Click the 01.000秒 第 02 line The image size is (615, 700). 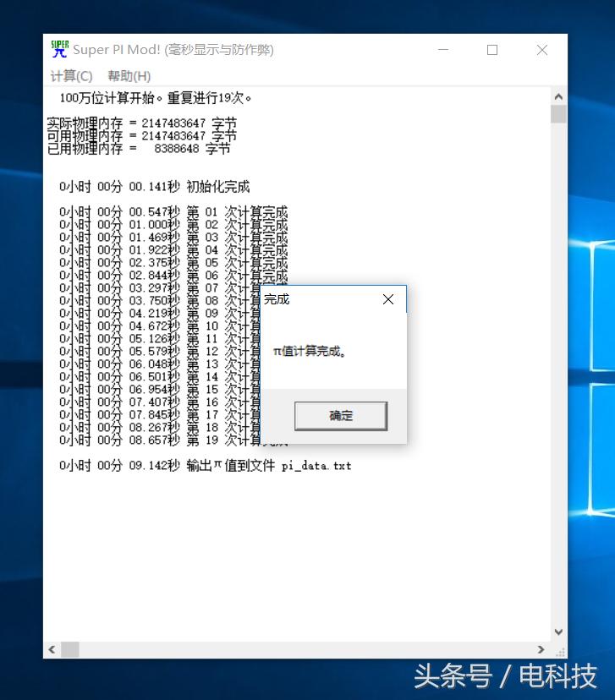click(173, 225)
